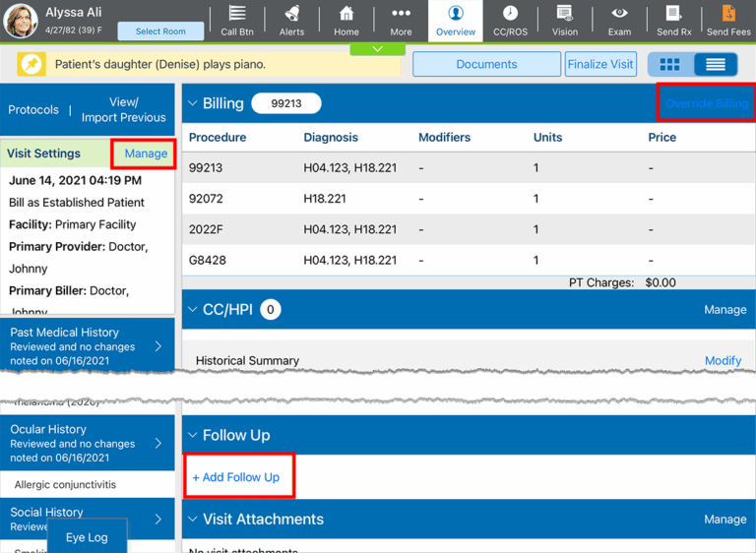Viewport: 756px width, 553px height.
Task: Open the Vision chart icon
Action: (x=565, y=20)
